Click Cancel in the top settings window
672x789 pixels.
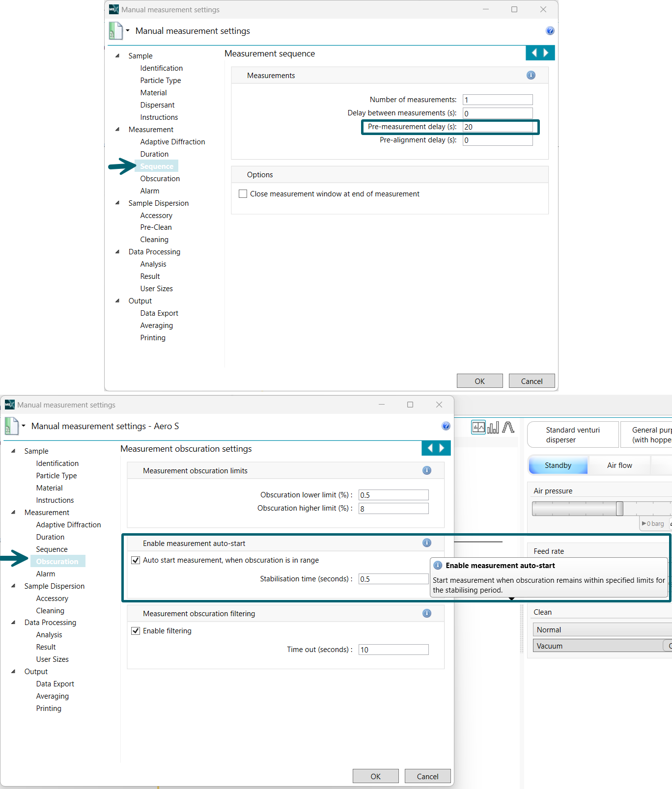[532, 381]
